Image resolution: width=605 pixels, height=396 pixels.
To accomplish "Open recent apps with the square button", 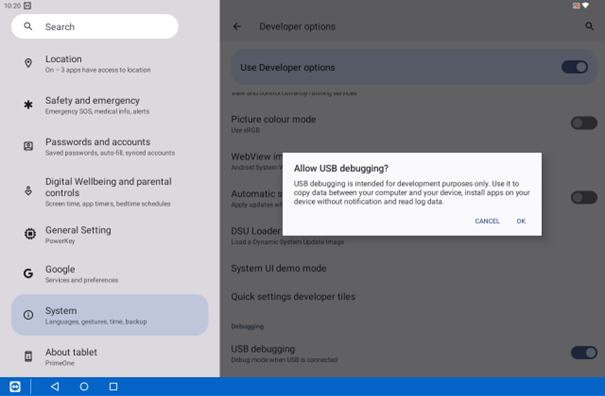I will click(113, 386).
